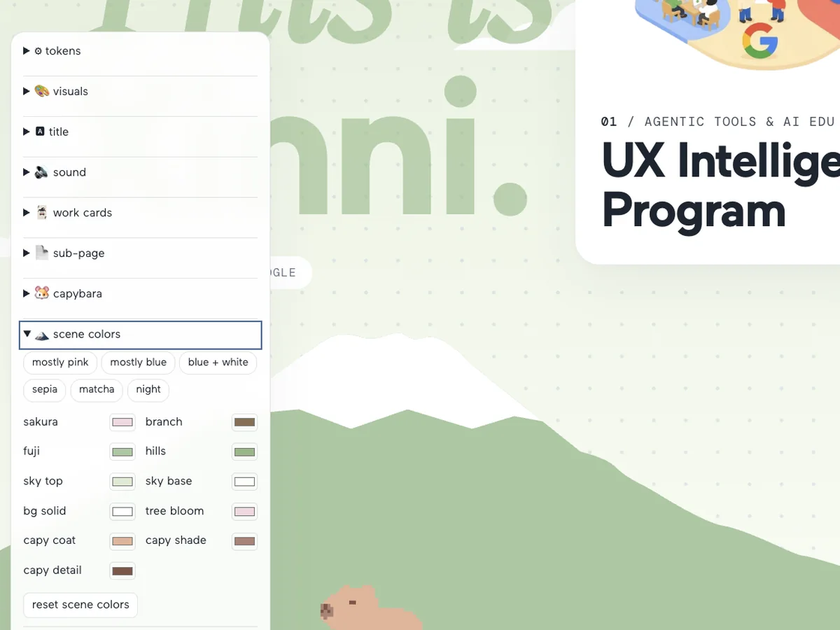Image resolution: width=840 pixels, height=630 pixels.
Task: Click the 'sakura' label text
Action: [41, 422]
